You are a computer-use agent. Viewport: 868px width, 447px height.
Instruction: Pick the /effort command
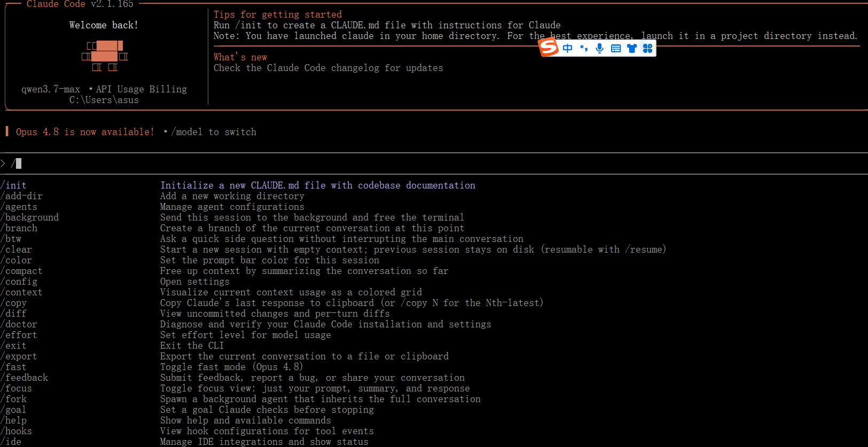click(19, 335)
